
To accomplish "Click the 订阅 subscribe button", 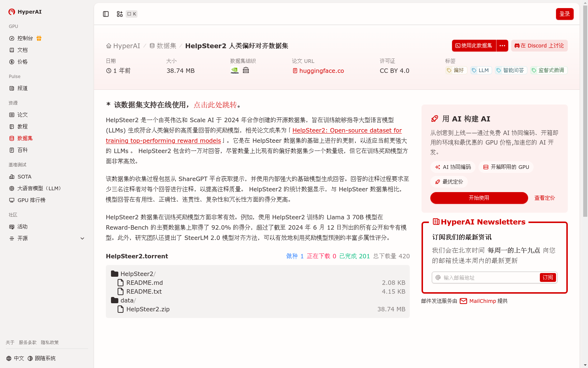I will click(548, 277).
